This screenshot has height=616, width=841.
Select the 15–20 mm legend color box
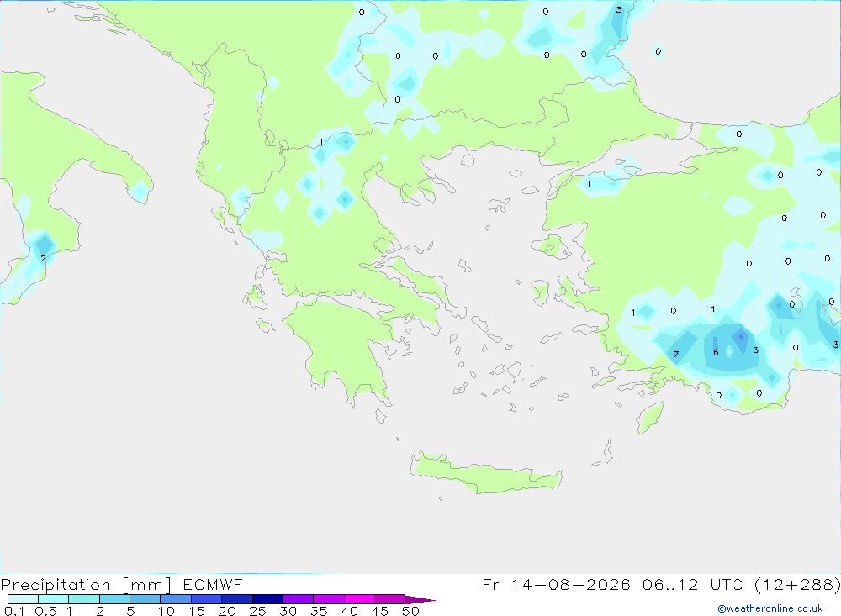(x=207, y=599)
